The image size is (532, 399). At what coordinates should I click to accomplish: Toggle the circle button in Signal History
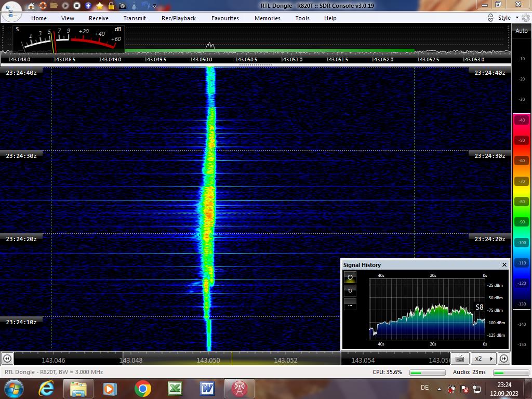(350, 277)
